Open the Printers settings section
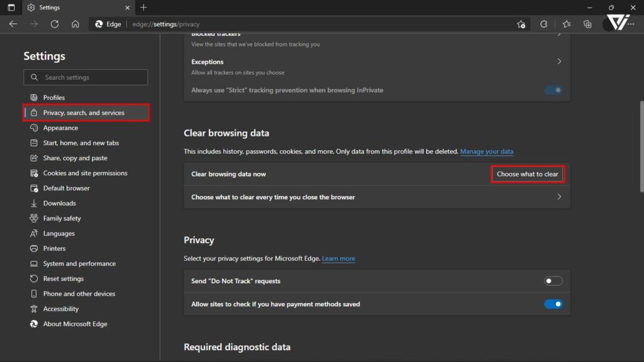This screenshot has width=644, height=362. (54, 249)
